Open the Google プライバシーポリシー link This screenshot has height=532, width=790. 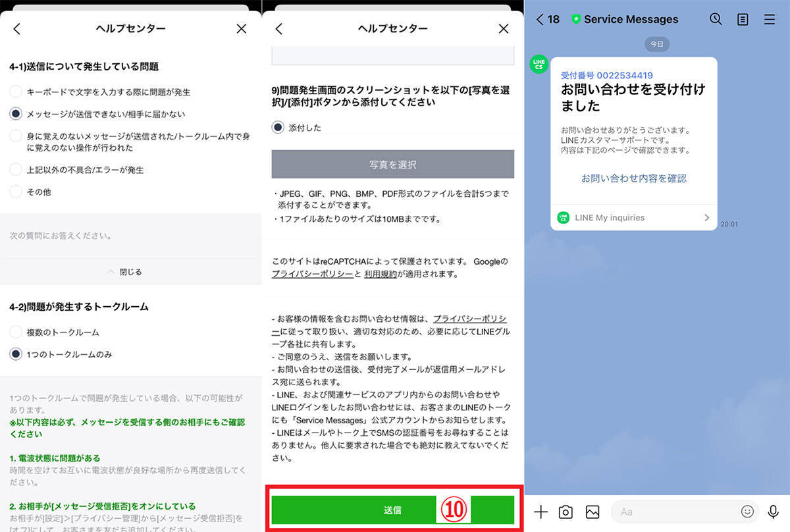tap(312, 274)
